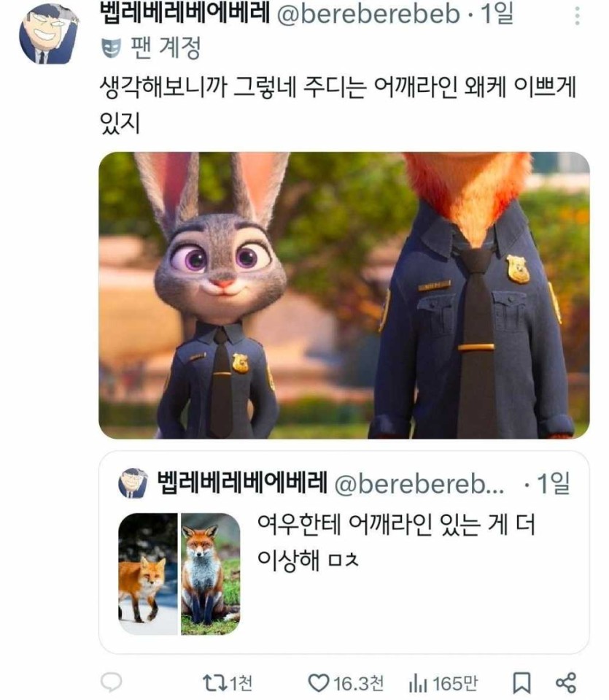Open the 팬 계정 label
609x700 pixels.
[x=166, y=47]
